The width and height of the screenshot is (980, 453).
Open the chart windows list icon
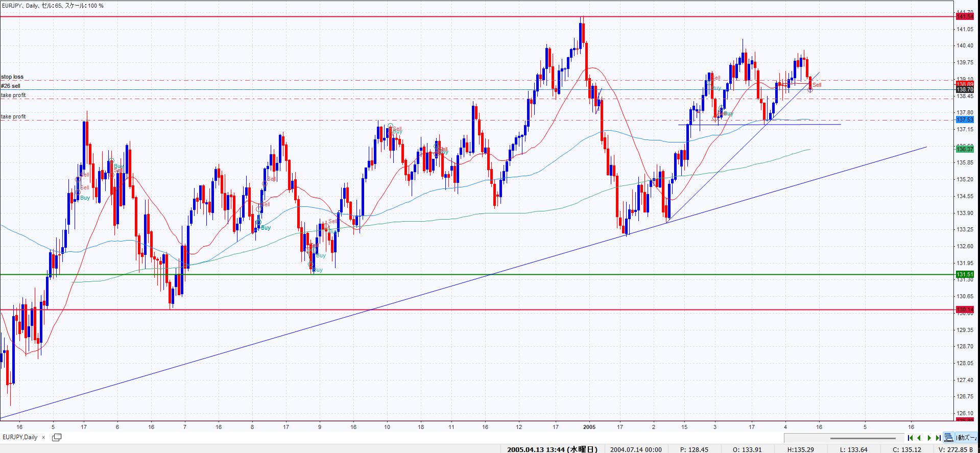[x=57, y=438]
